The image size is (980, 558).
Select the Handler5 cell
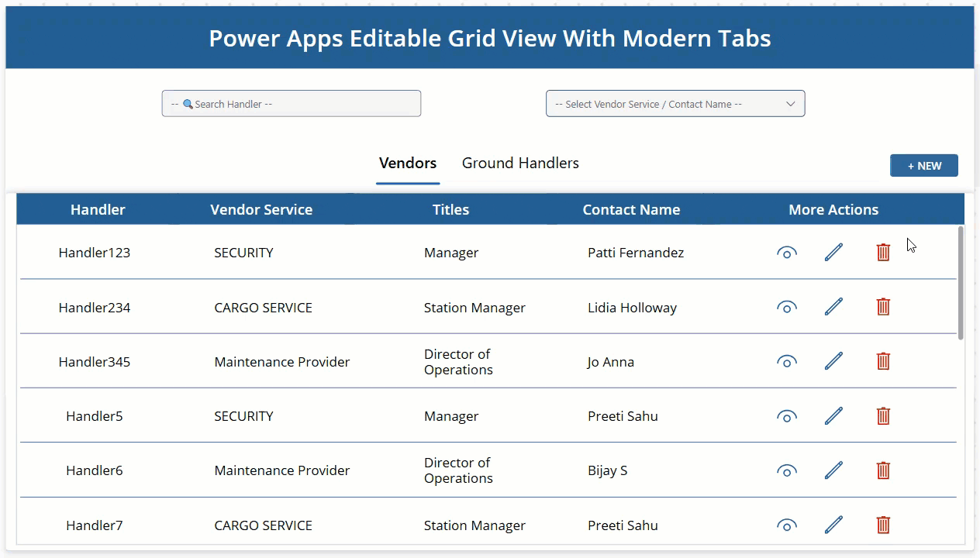click(x=95, y=416)
